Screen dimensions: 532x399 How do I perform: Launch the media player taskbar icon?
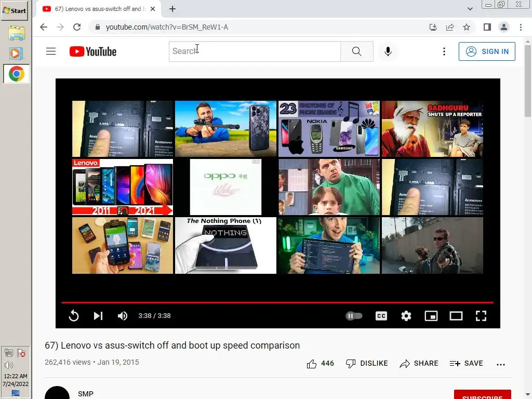pyautogui.click(x=16, y=54)
